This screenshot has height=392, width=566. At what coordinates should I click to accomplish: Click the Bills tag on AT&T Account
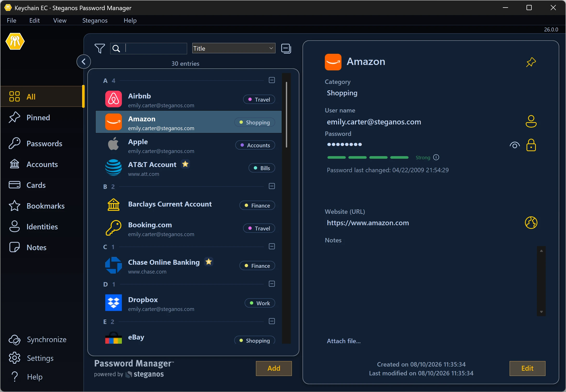pyautogui.click(x=262, y=168)
